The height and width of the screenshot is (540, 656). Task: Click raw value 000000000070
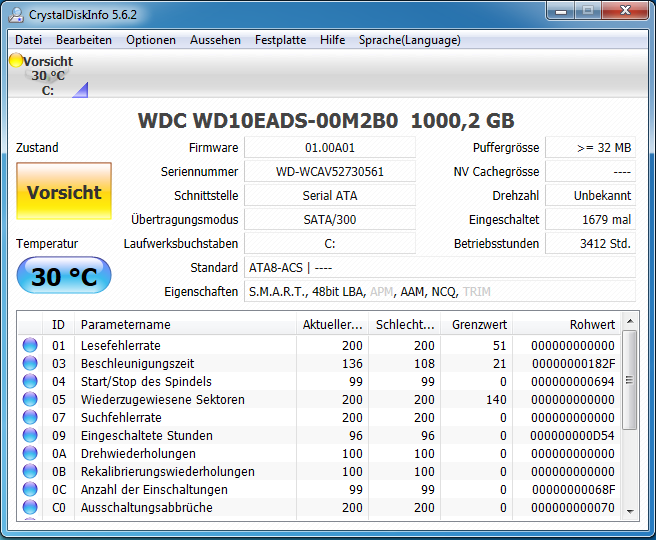tap(573, 507)
